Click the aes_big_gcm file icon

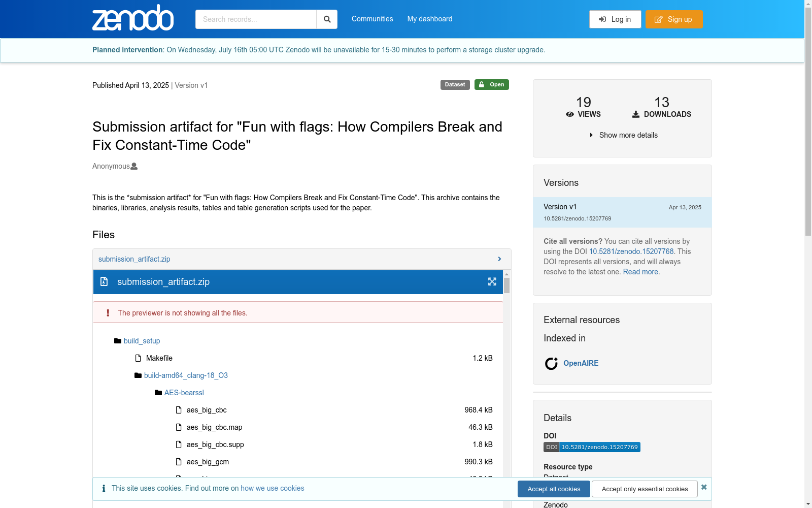tap(179, 462)
